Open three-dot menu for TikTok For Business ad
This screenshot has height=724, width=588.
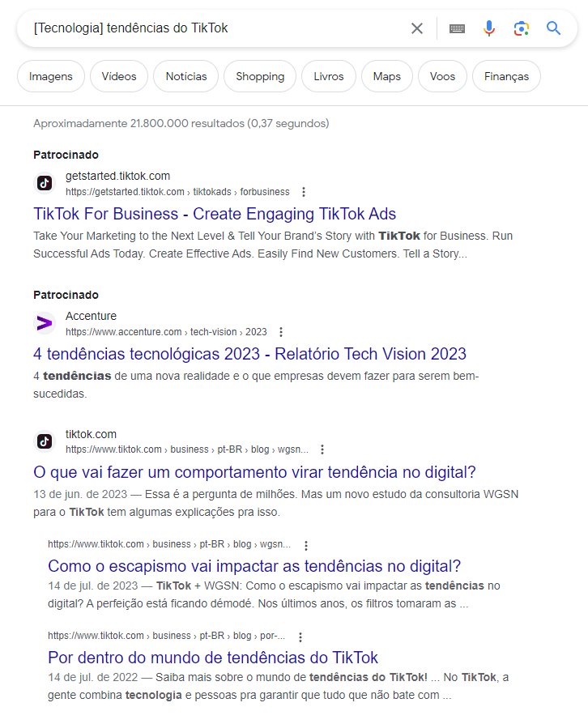point(304,192)
